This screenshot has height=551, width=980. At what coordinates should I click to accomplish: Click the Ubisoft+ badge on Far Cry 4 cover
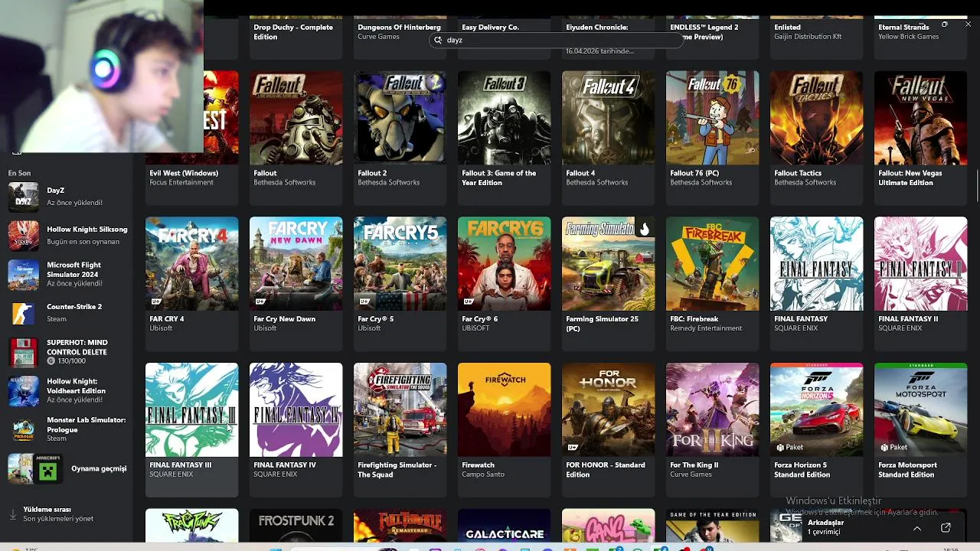(x=155, y=301)
